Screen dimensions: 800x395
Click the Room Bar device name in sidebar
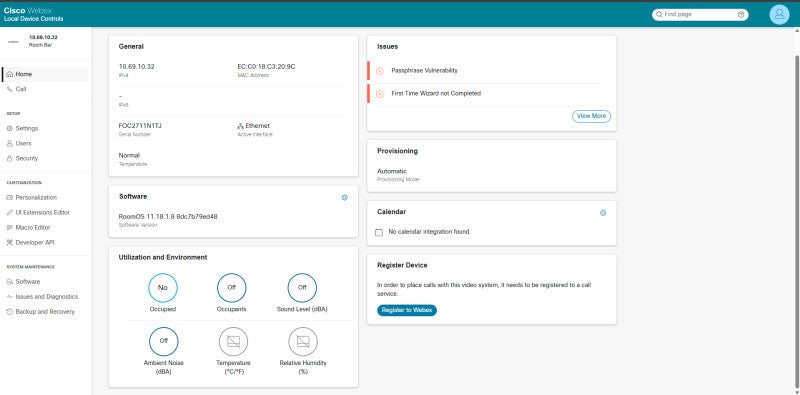(40, 45)
